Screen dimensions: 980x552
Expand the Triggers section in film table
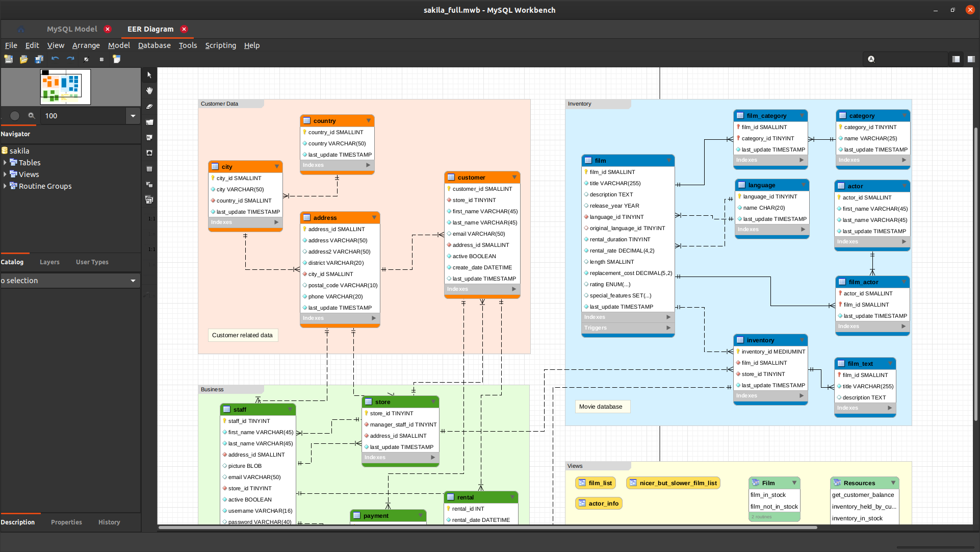pyautogui.click(x=667, y=328)
